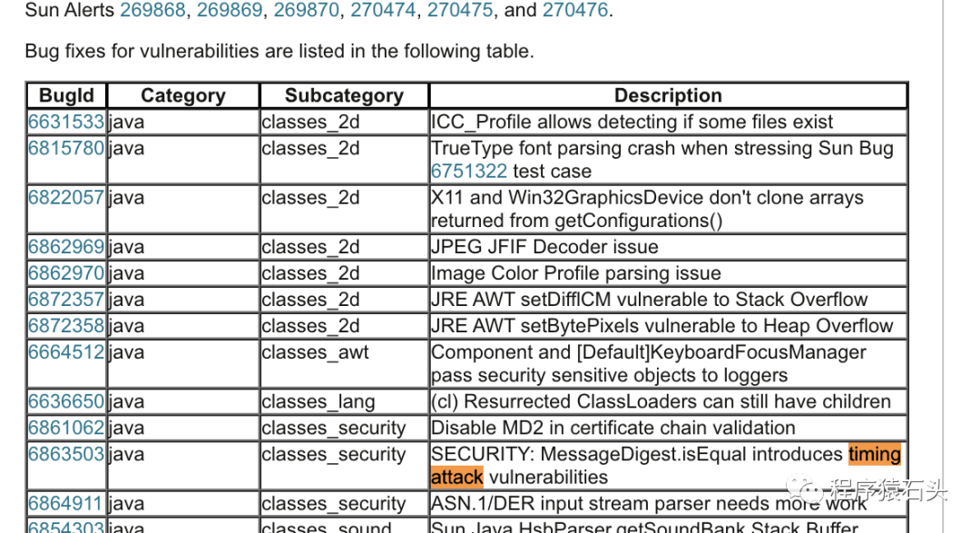Open bug 6636650 ClassLoaders entry
Image resolution: width=980 pixels, height=533 pixels.
[x=66, y=401]
